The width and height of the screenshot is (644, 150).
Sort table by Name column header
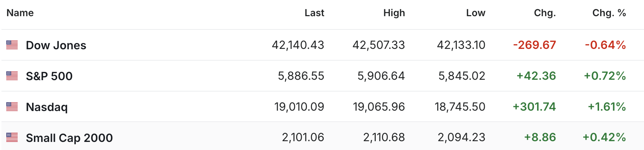(x=20, y=13)
